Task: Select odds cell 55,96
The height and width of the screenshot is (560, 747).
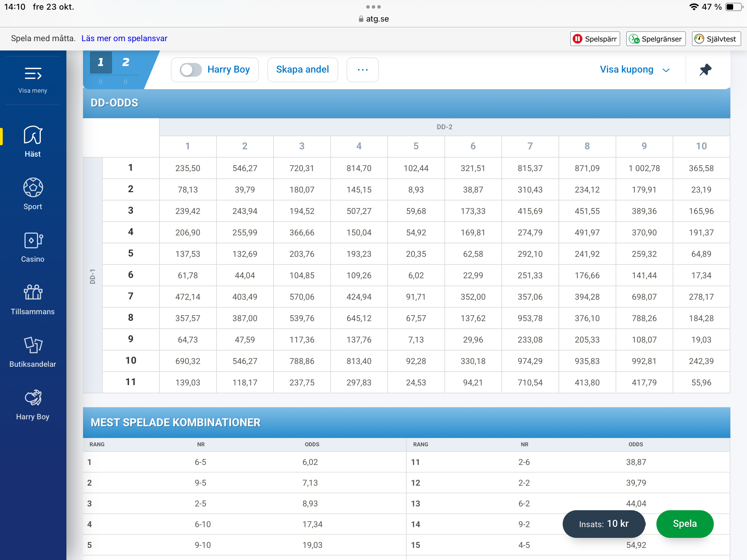Action: click(701, 383)
